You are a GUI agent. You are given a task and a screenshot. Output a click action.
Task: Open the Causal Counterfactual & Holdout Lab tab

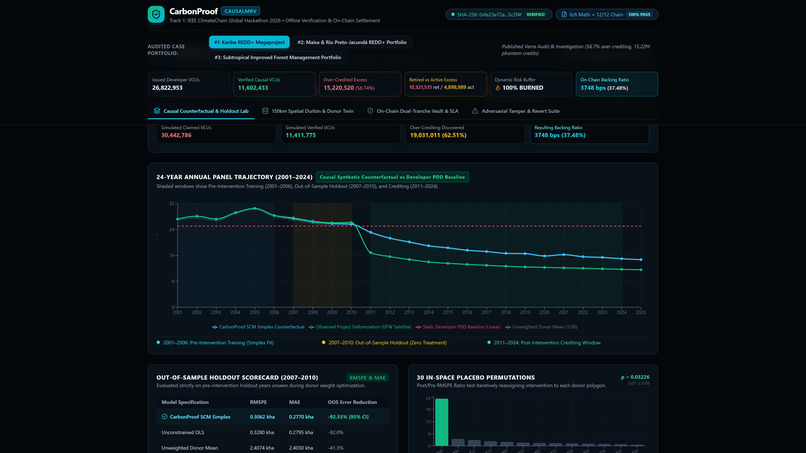201,111
